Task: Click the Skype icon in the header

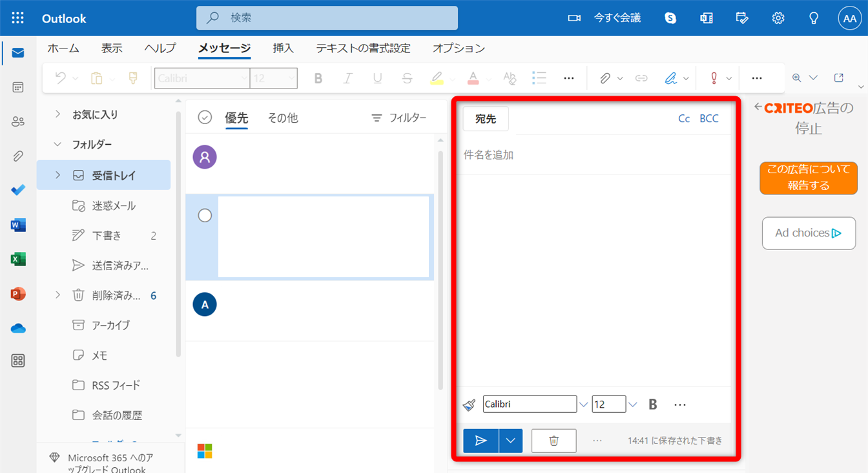Action: pos(670,18)
